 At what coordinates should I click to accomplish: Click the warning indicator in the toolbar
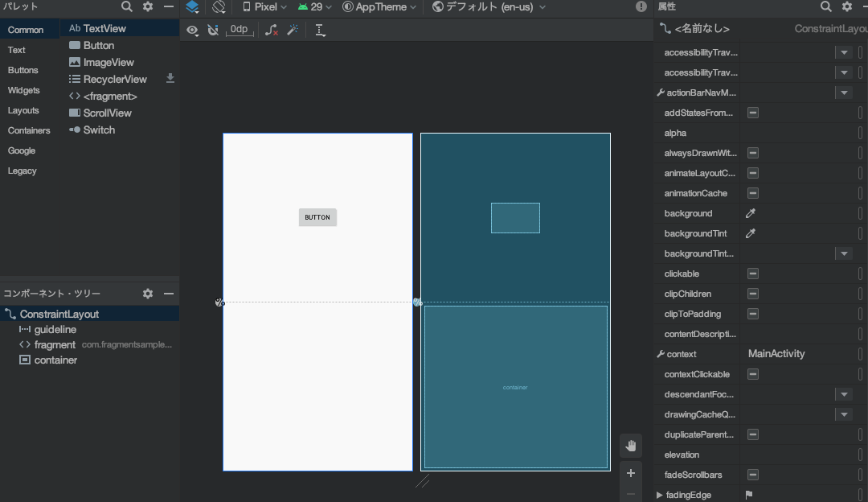pos(641,6)
